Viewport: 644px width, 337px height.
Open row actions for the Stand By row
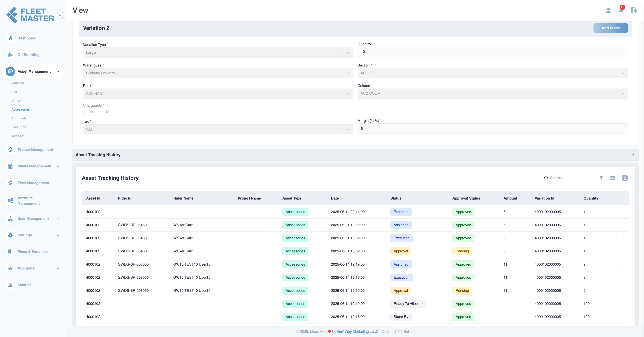click(x=623, y=317)
